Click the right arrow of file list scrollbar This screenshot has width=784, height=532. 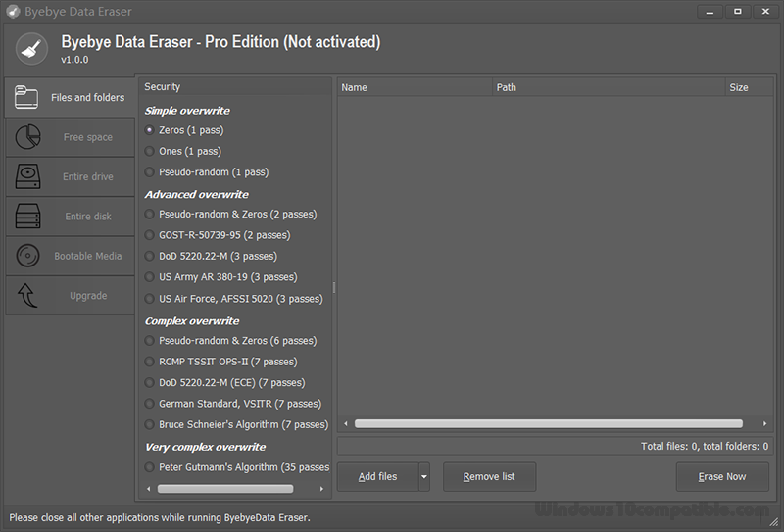[x=764, y=424]
